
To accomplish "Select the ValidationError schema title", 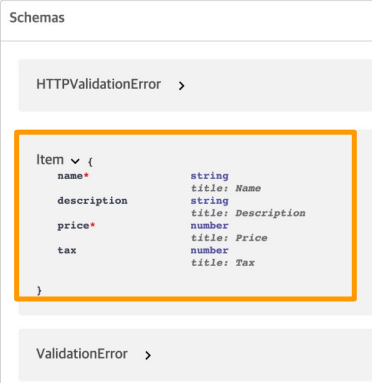I will coord(82,354).
